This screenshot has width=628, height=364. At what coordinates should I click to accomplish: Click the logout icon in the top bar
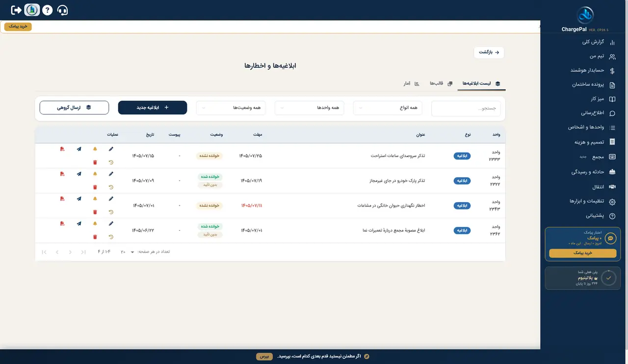coord(16,10)
